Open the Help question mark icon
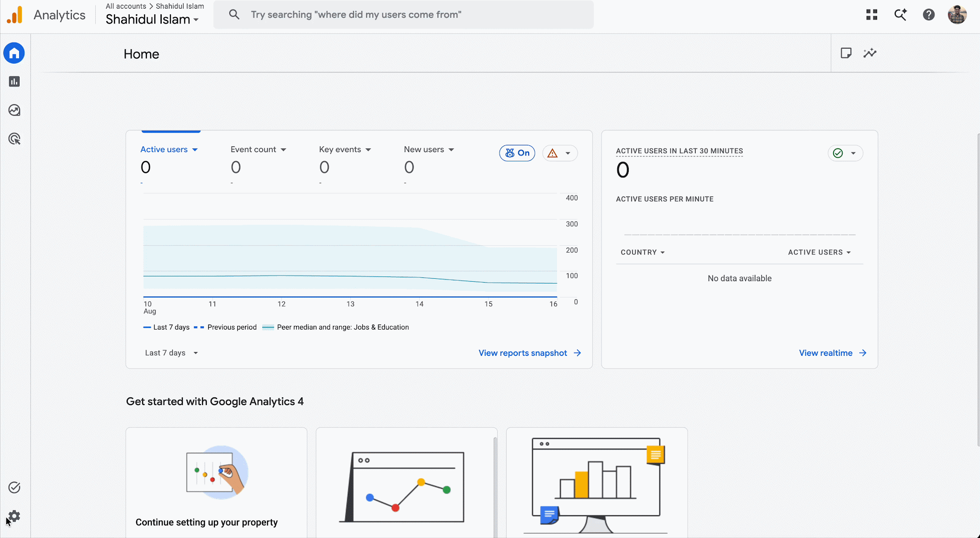Image resolution: width=980 pixels, height=538 pixels. click(929, 15)
